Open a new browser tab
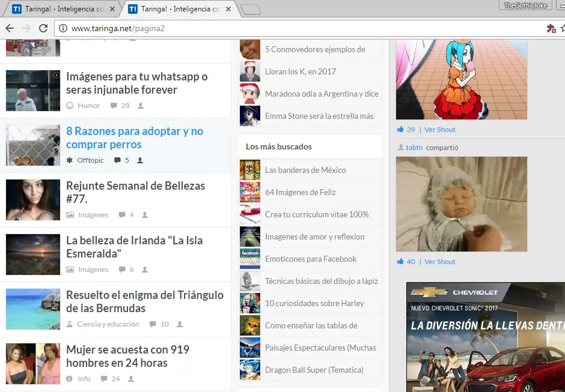Image resolution: width=565 pixels, height=392 pixels. pos(251,10)
